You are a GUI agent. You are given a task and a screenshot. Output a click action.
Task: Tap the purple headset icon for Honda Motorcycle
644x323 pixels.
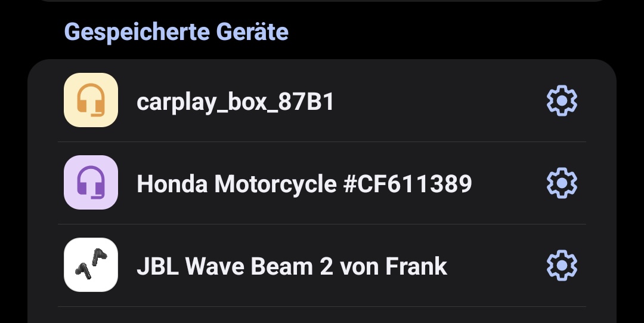pyautogui.click(x=91, y=183)
